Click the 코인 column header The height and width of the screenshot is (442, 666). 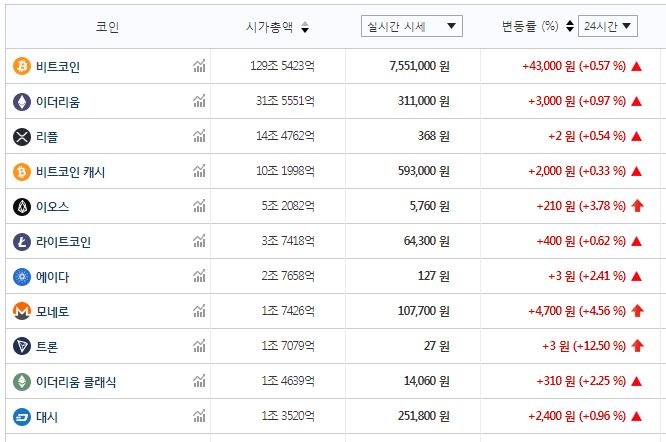pyautogui.click(x=107, y=28)
